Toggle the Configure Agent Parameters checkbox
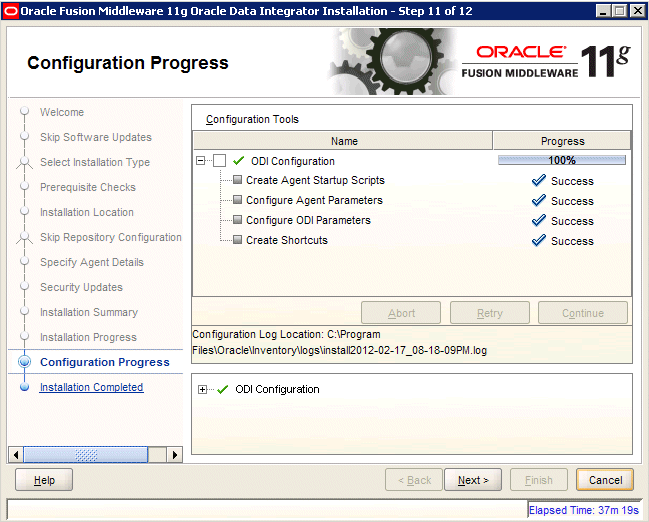 tap(237, 200)
